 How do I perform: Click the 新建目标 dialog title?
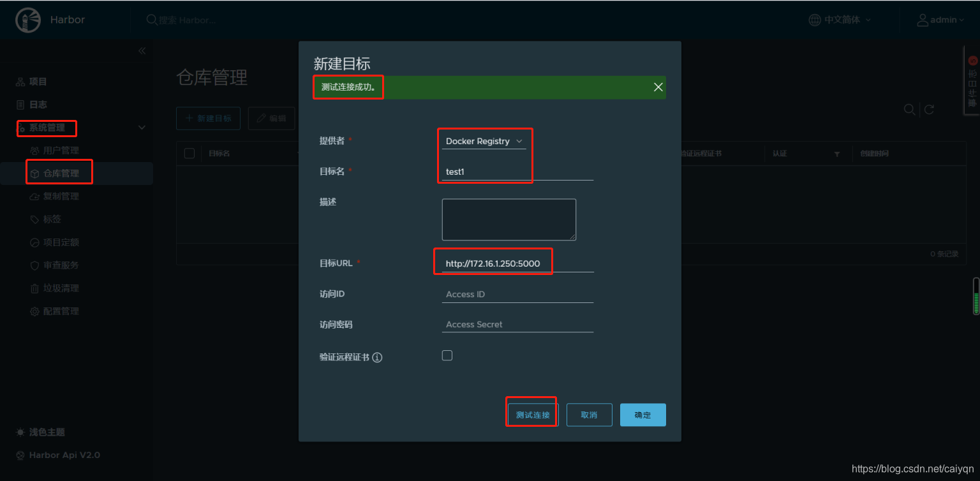342,63
